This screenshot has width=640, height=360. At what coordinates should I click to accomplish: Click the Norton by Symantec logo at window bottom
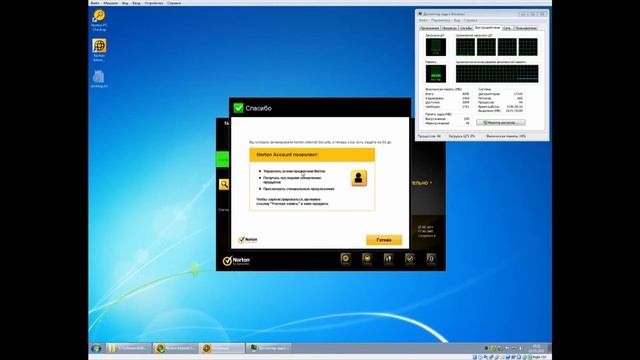tap(236, 260)
